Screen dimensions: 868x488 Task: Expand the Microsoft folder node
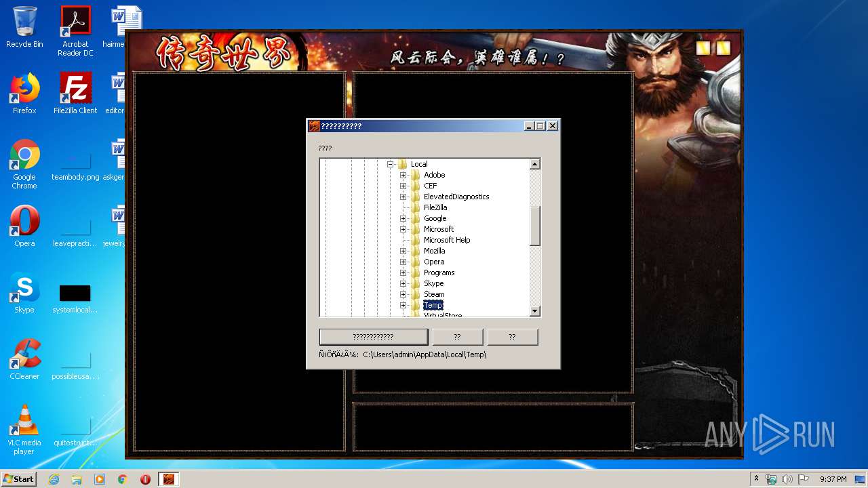[x=403, y=229]
